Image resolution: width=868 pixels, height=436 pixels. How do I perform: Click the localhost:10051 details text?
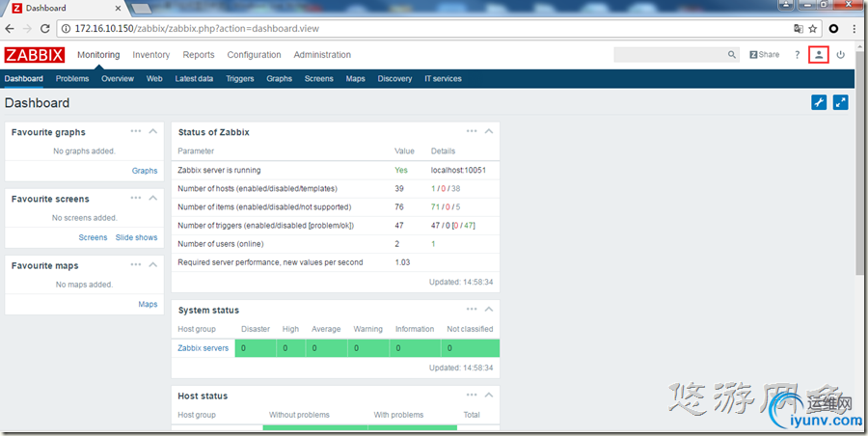pos(458,170)
